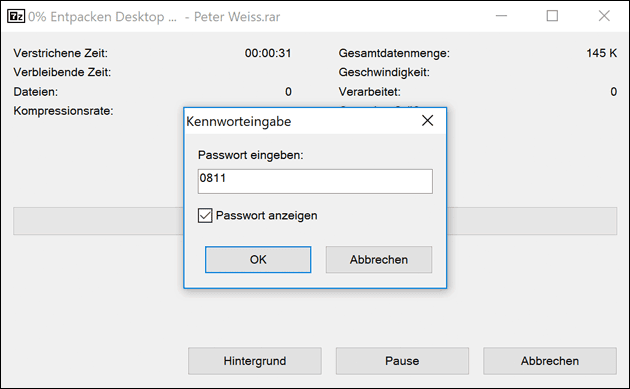Click Abbrechen in the extraction window
This screenshot has width=630, height=389.
pyautogui.click(x=550, y=361)
